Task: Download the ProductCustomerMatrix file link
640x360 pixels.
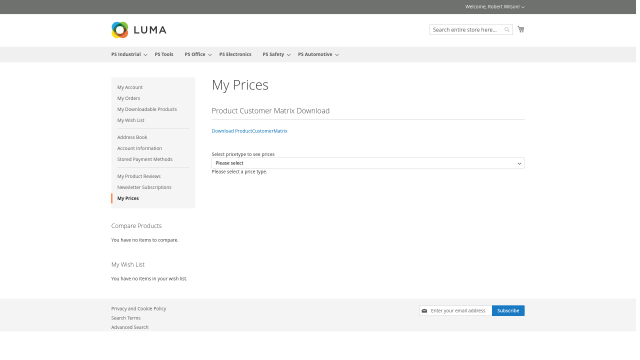Action: [249, 131]
